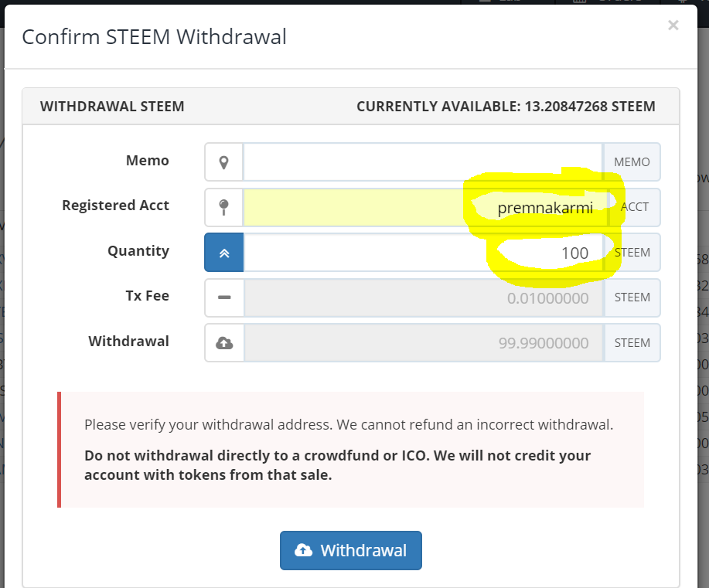709x588 pixels.
Task: Click the ACCT addon label
Action: [x=635, y=207]
